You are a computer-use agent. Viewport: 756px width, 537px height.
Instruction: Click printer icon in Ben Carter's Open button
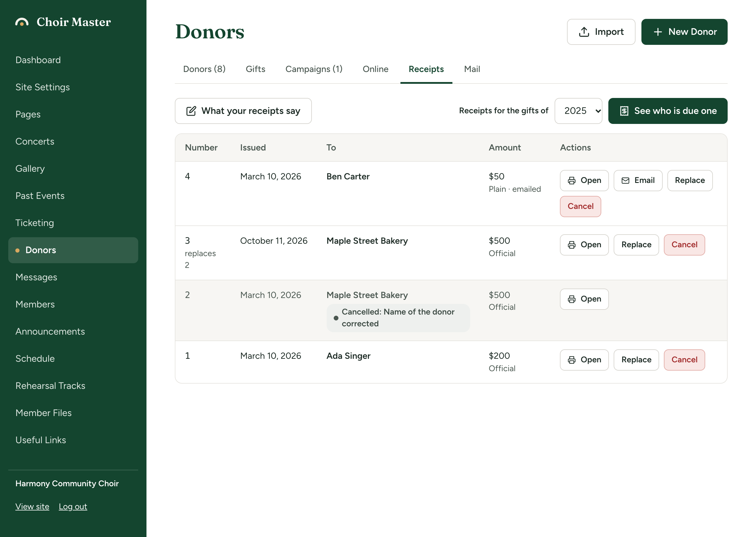571,181
